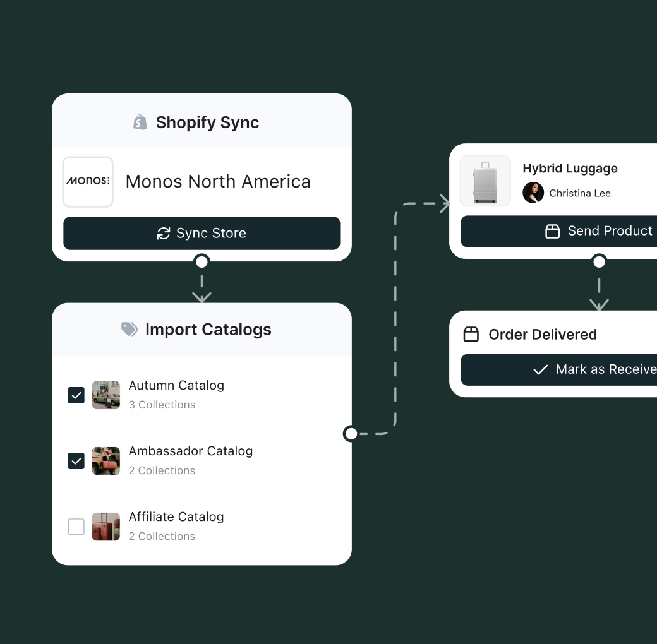This screenshot has width=657, height=644.
Task: Click '3 Collections' under Autumn Catalog
Action: [x=162, y=405]
